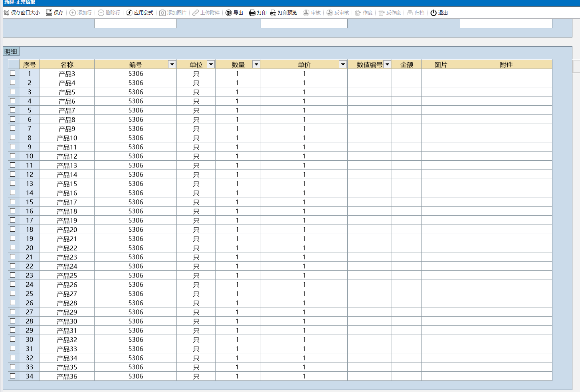The height and width of the screenshot is (392, 580).
Task: Open the 编号 column dropdown arrow
Action: (172, 65)
